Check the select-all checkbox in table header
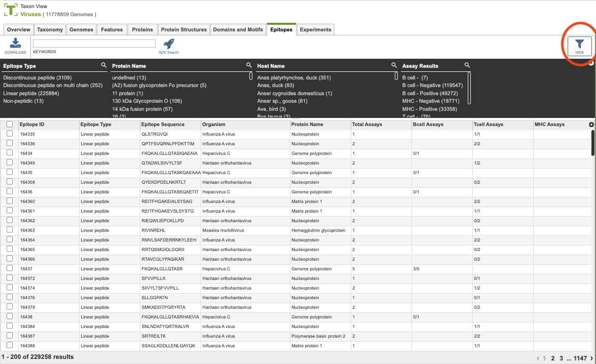 tap(10, 124)
